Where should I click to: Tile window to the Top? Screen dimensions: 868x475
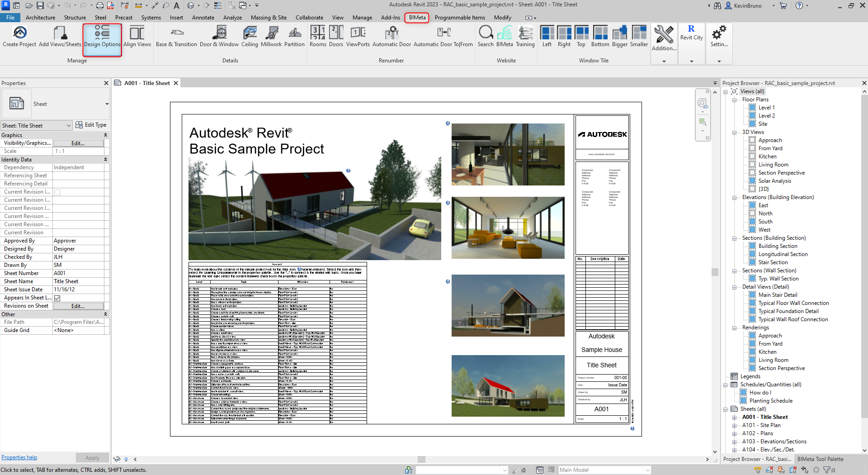point(581,36)
